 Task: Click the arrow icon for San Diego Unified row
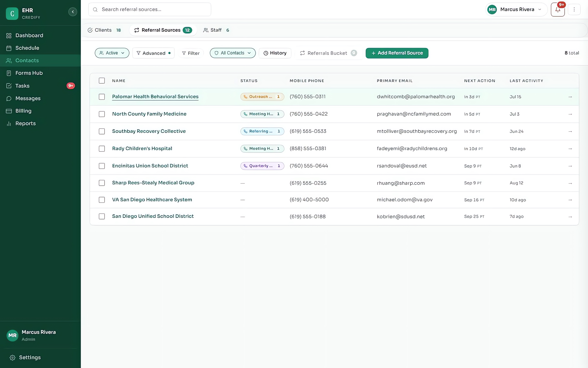tap(570, 217)
